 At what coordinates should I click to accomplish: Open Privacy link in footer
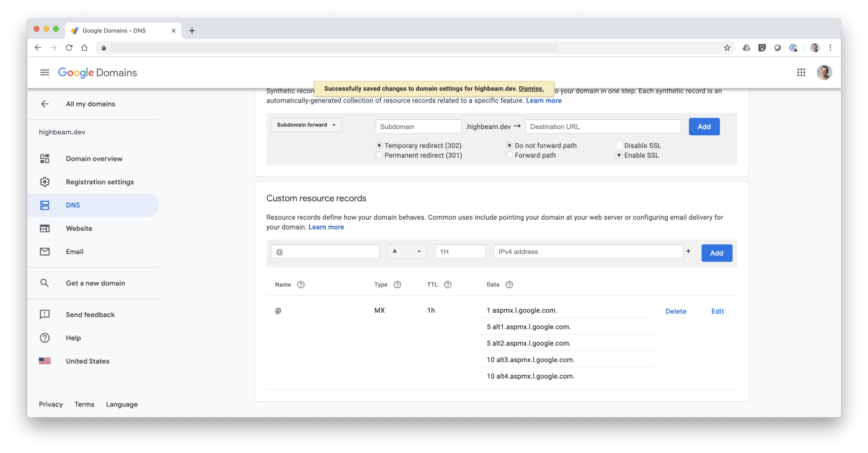(x=51, y=405)
